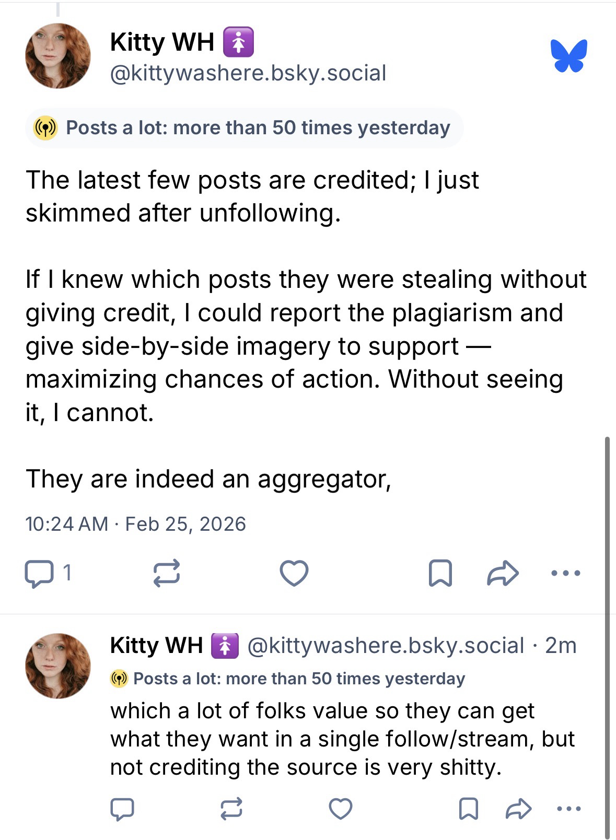This screenshot has height=840, width=616.
Task: Open Kitty WH avatar on main post
Action: 58,56
